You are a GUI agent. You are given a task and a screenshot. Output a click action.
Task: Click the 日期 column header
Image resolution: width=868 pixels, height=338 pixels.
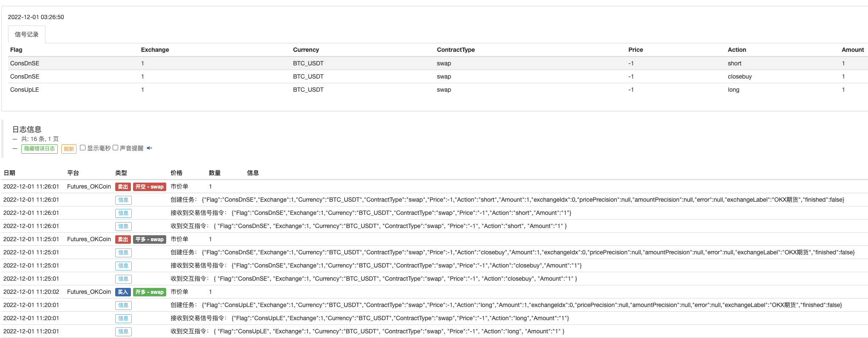(x=9, y=173)
